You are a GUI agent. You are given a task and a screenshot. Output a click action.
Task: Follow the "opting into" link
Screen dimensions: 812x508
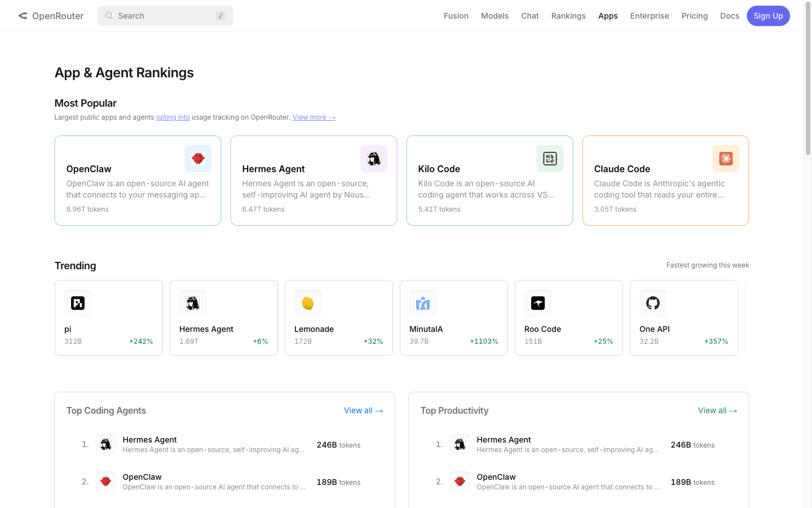click(x=173, y=117)
